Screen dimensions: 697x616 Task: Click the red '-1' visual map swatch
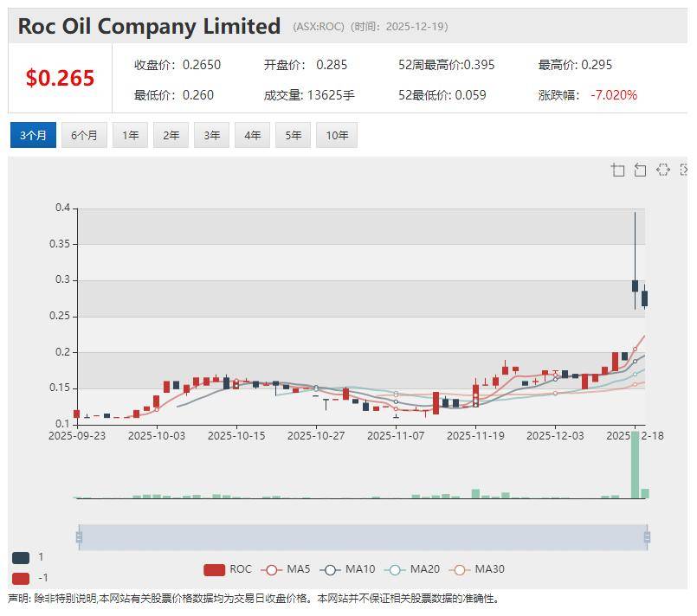tap(21, 578)
